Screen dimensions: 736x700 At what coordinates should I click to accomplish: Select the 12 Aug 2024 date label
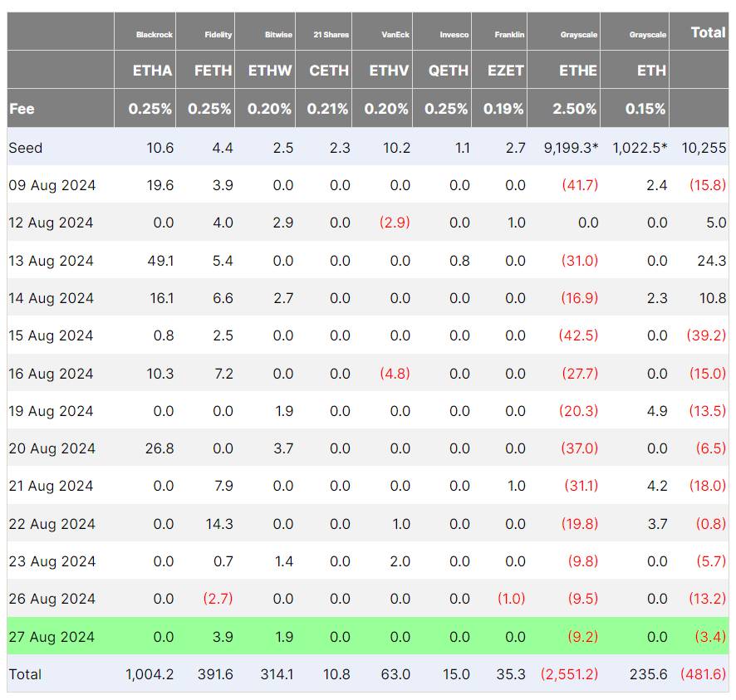pyautogui.click(x=51, y=223)
